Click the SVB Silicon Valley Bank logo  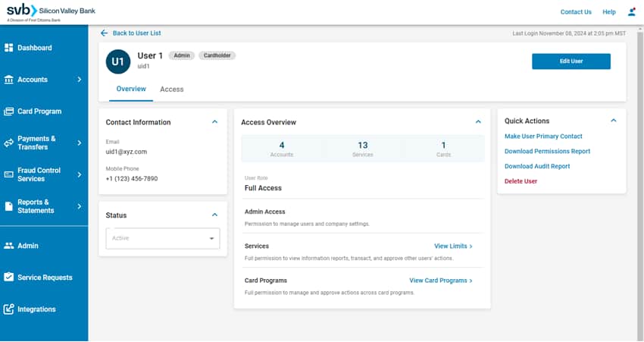pyautogui.click(x=51, y=12)
